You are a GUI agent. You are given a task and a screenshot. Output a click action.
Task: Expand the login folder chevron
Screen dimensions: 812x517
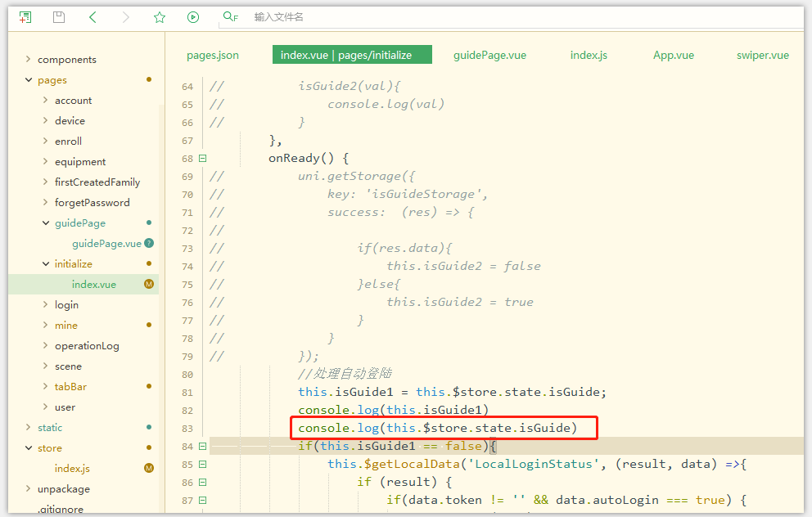pos(45,305)
